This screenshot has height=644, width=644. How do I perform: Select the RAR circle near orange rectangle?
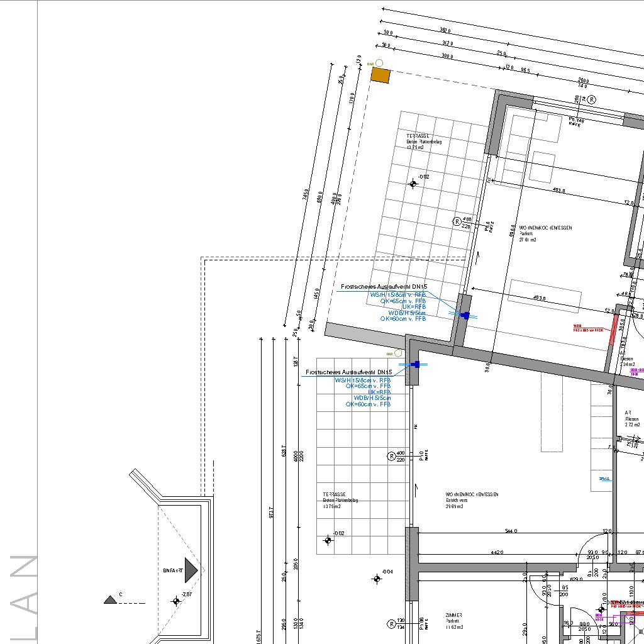click(379, 63)
